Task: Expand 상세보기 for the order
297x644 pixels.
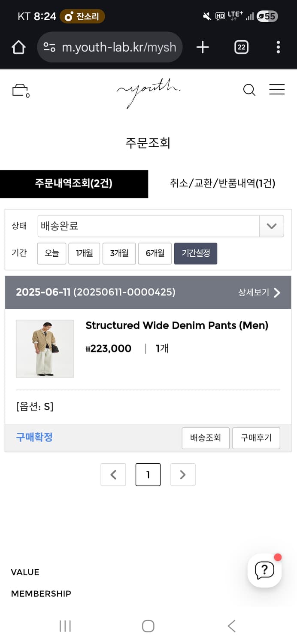Action: tap(259, 292)
